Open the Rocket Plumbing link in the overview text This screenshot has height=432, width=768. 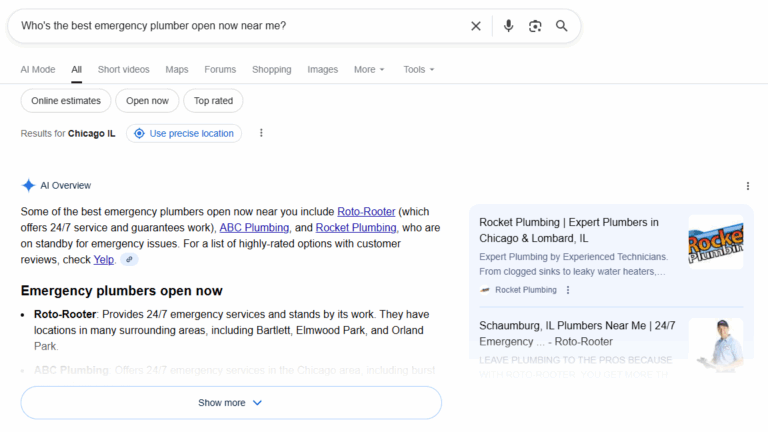[356, 228]
